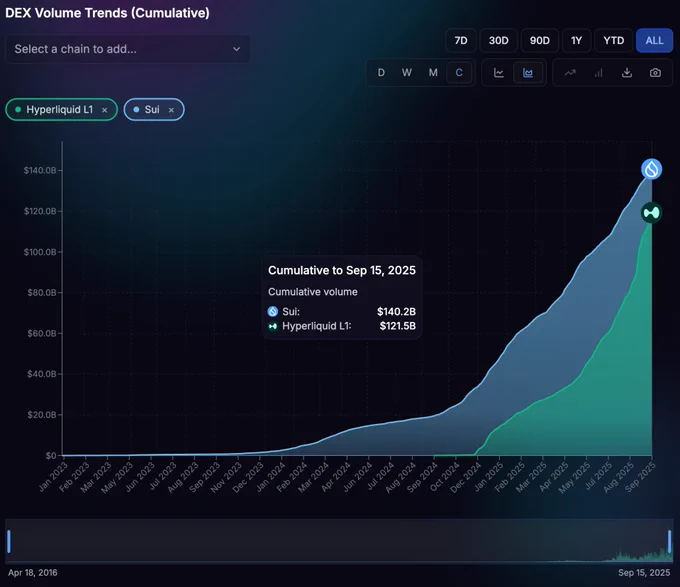
Task: Select the 30D time range
Action: [498, 41]
